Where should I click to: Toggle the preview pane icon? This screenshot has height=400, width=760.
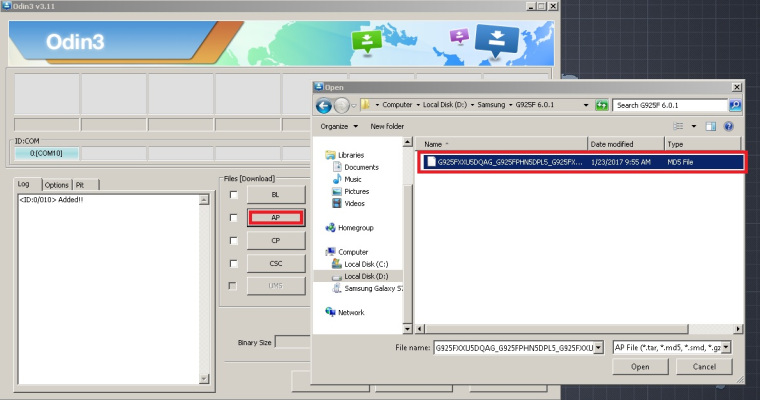click(709, 126)
